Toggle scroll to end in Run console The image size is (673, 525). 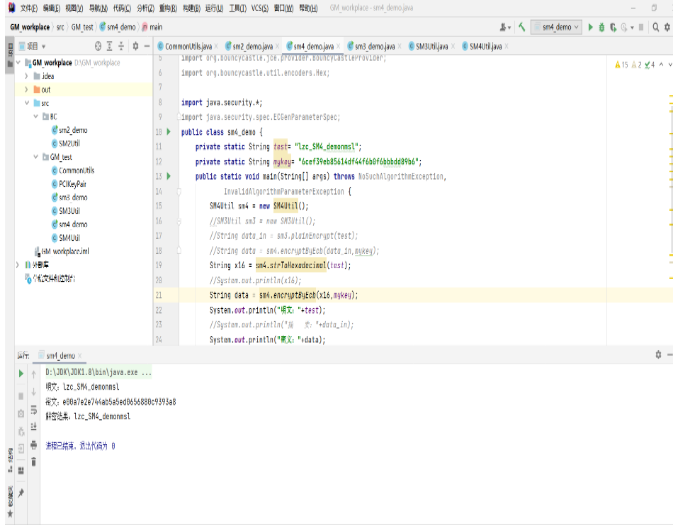[x=33, y=427]
